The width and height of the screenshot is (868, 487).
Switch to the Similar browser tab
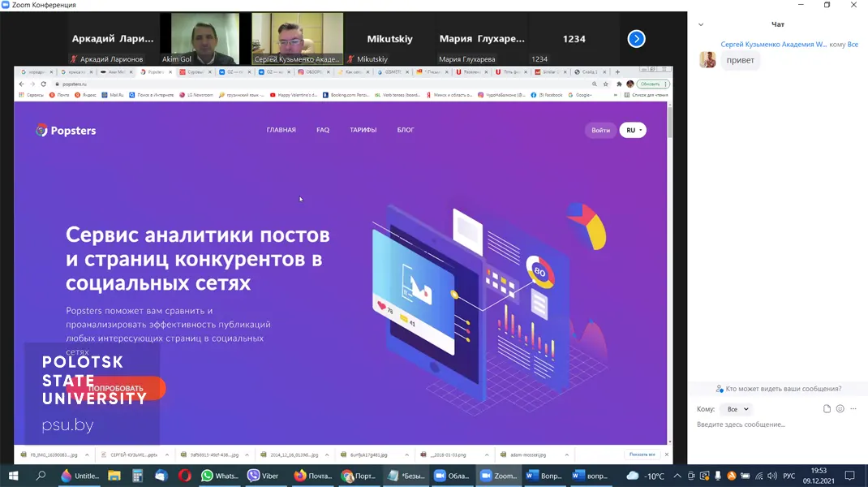coord(550,72)
